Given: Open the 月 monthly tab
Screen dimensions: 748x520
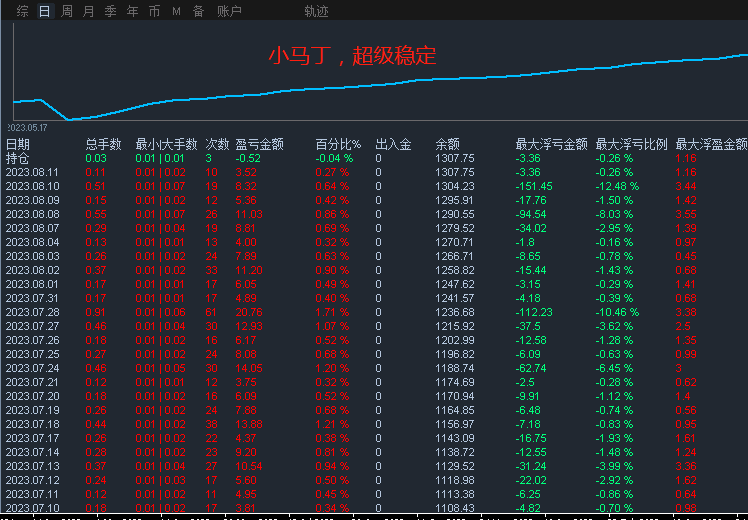Looking at the screenshot, I should [x=89, y=11].
